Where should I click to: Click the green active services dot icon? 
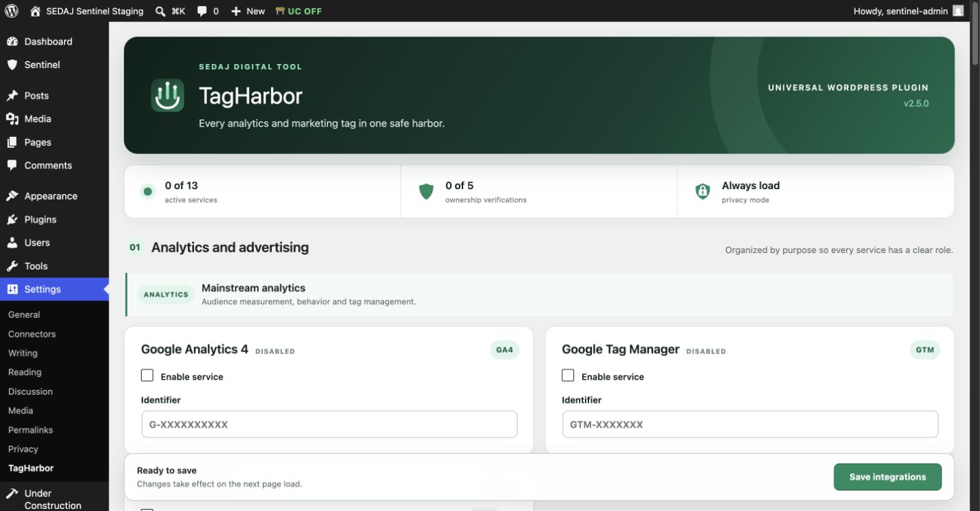[147, 191]
